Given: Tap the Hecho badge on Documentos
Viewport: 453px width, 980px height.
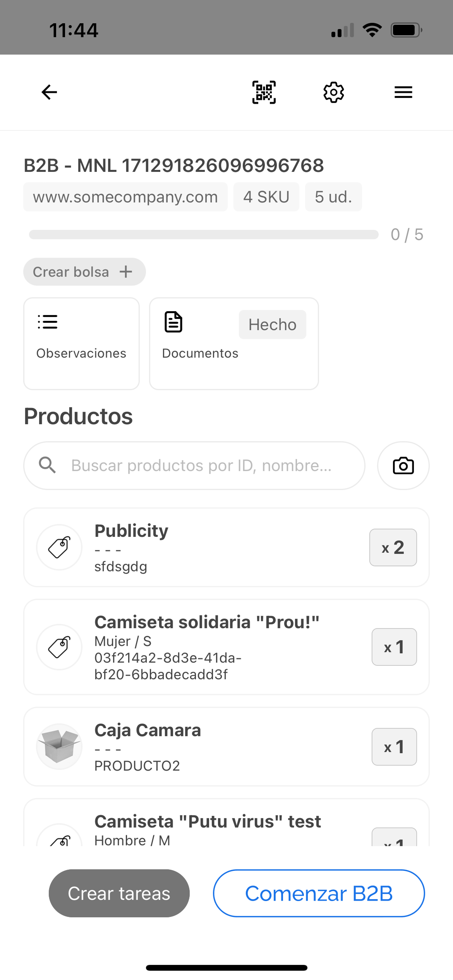Looking at the screenshot, I should [272, 325].
